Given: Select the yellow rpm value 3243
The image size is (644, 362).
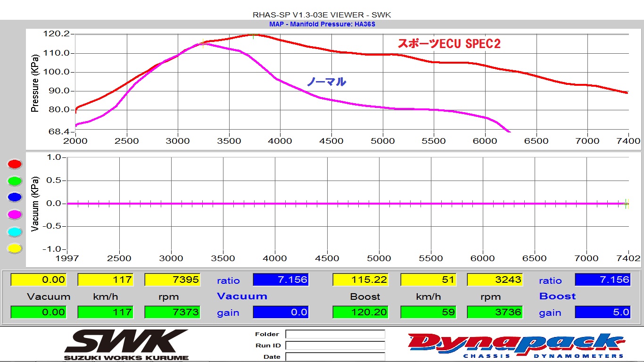Looking at the screenshot, I should click(x=495, y=280).
